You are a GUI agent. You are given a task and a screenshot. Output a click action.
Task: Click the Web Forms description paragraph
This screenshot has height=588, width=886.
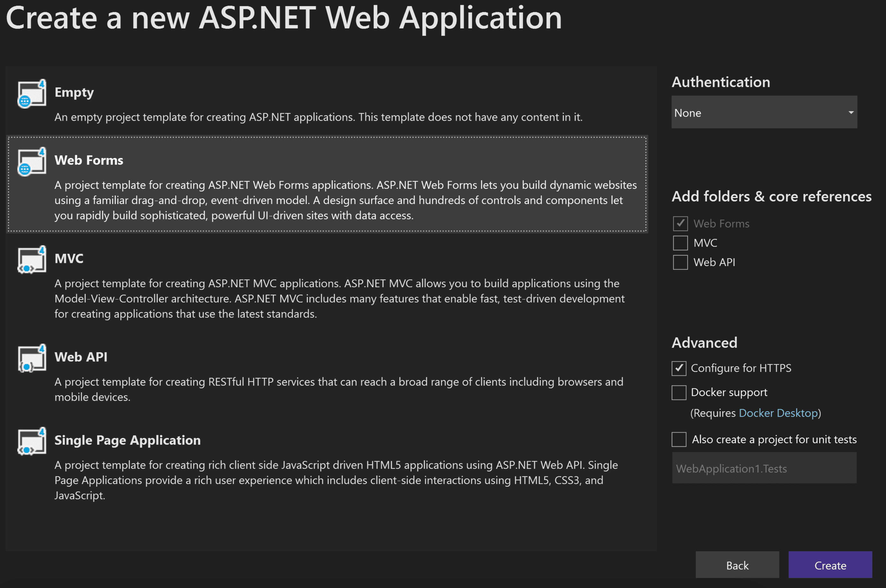[345, 200]
